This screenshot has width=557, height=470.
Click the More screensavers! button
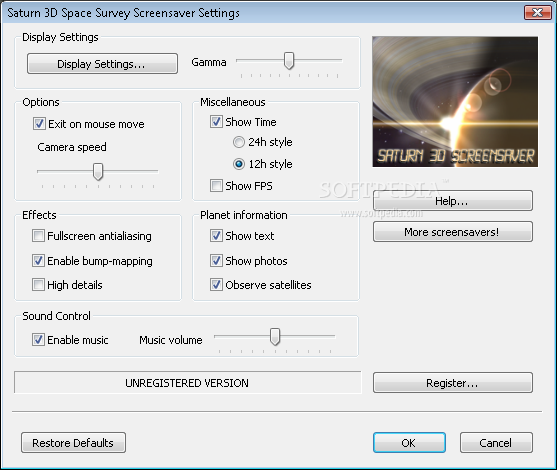(453, 232)
